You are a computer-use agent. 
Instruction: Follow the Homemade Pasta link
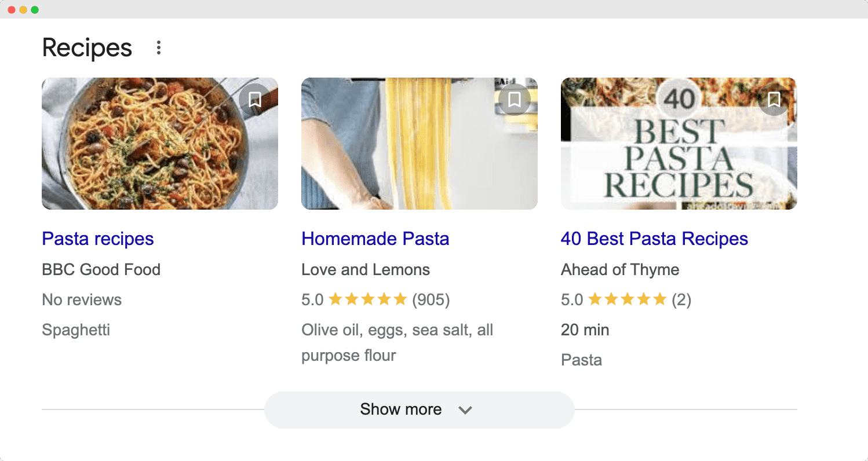pyautogui.click(x=374, y=239)
